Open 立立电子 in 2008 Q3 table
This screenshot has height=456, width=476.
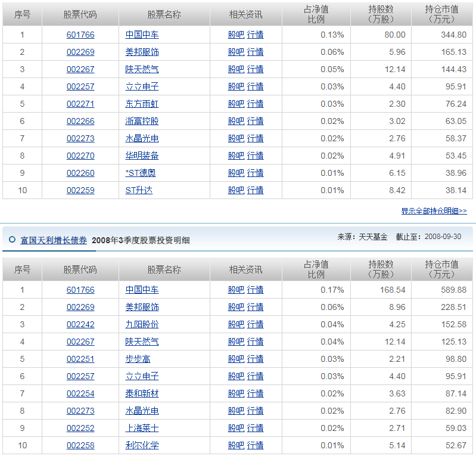(142, 376)
